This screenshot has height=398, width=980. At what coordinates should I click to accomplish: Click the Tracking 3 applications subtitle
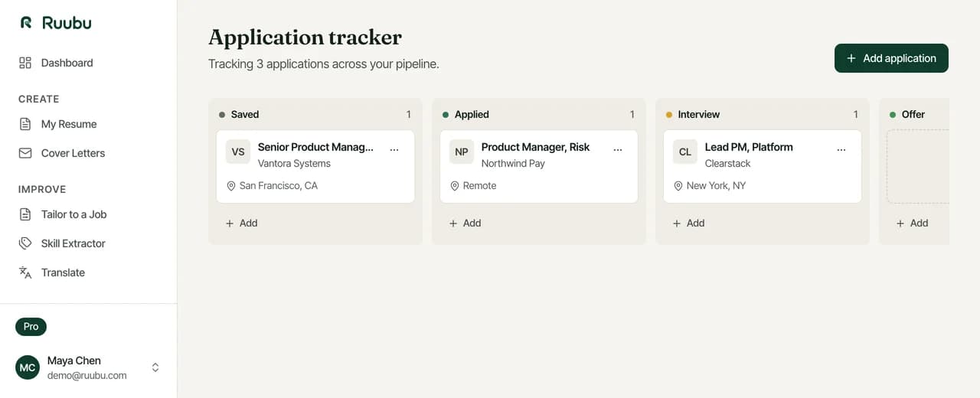pos(324,64)
